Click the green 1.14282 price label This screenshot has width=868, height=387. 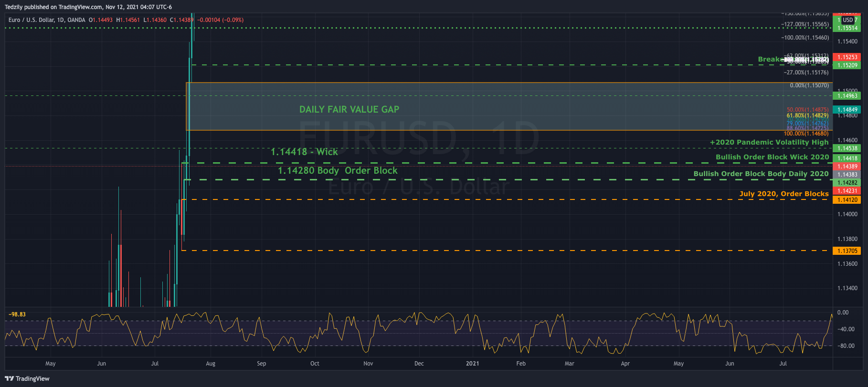coord(847,183)
